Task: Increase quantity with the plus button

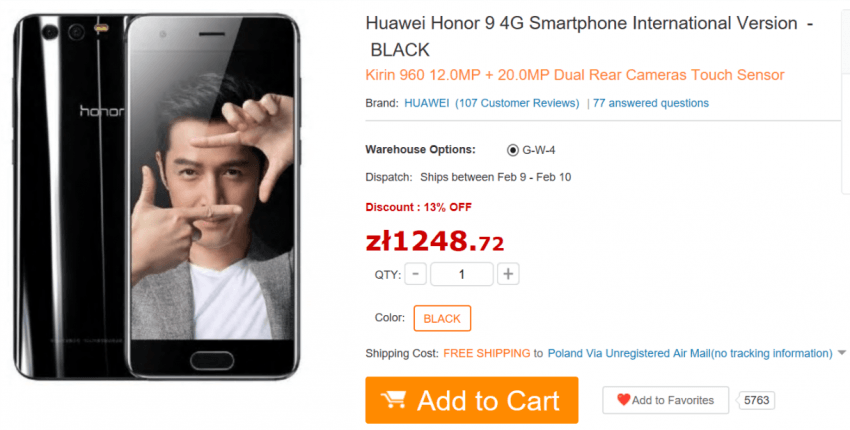Action: (x=508, y=274)
